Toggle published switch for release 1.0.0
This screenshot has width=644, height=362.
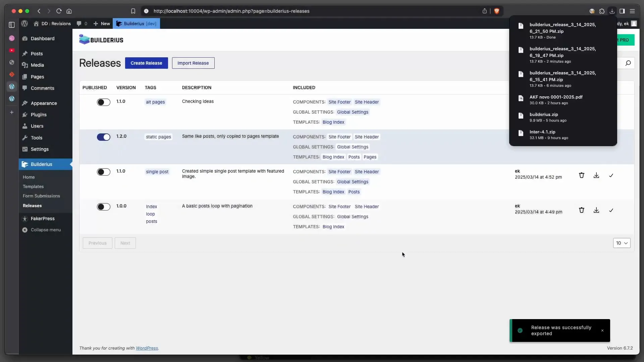[103, 207]
